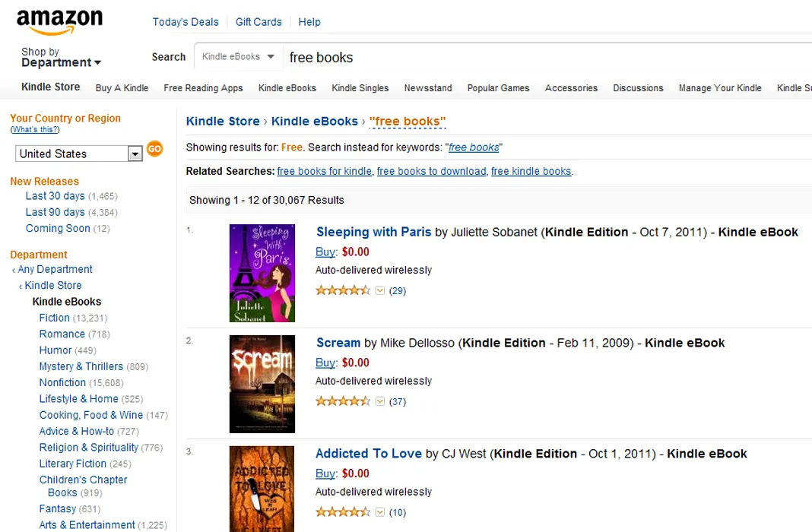Open Sleeping with Paris cover thumbnail
Image resolution: width=812 pixels, height=532 pixels.
pyautogui.click(x=262, y=273)
